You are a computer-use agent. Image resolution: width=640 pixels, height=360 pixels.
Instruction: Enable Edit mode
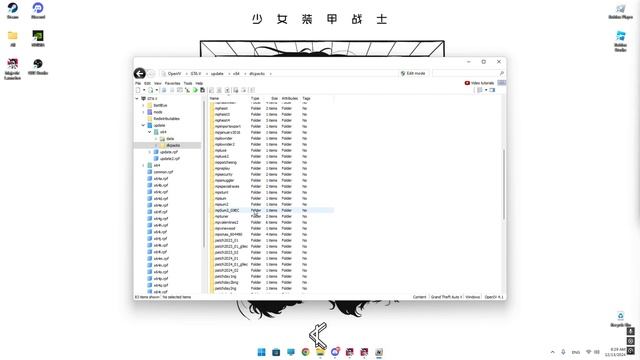pos(413,73)
